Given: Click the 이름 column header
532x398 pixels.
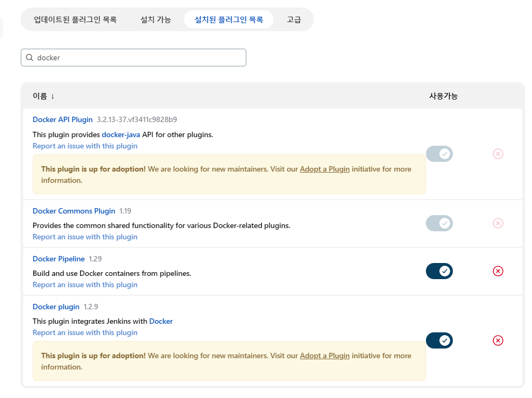Looking at the screenshot, I should coord(40,96).
